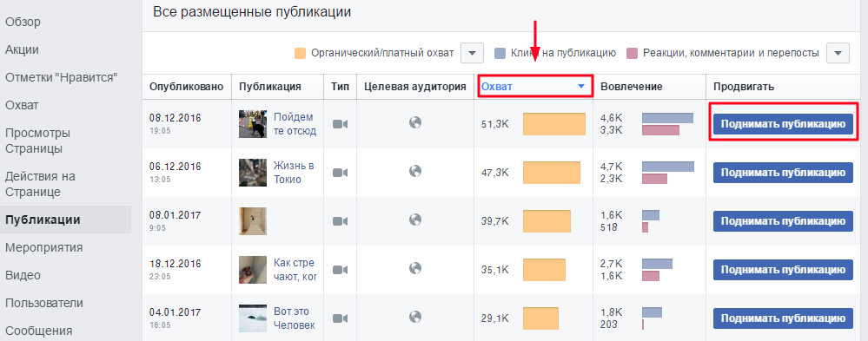This screenshot has width=868, height=341.
Task: Click video type icon for 08.12.2016 post
Action: click(340, 124)
